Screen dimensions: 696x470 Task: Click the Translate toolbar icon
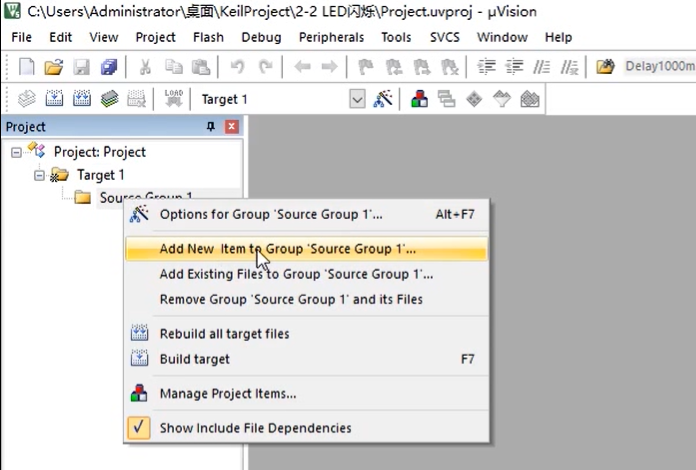27,99
